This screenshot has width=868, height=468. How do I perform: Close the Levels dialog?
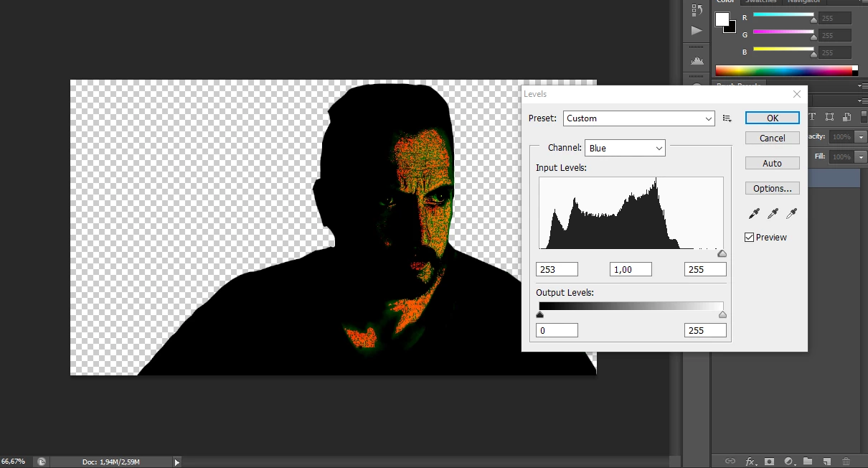[x=796, y=94]
